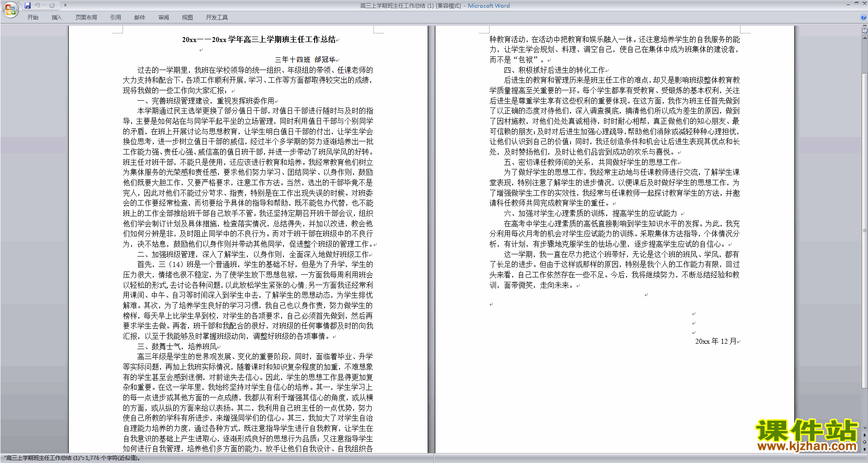868x463 pixels.
Task: Expand the Undo history dropdown arrow
Action: click(x=44, y=5)
